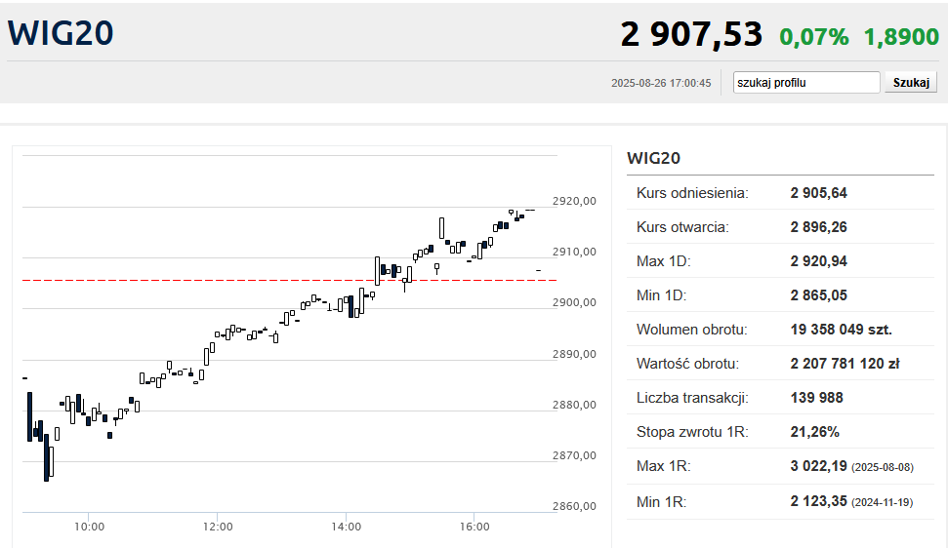Click the 2860,00 price axis label
Image resolution: width=948 pixels, height=548 pixels.
[574, 506]
